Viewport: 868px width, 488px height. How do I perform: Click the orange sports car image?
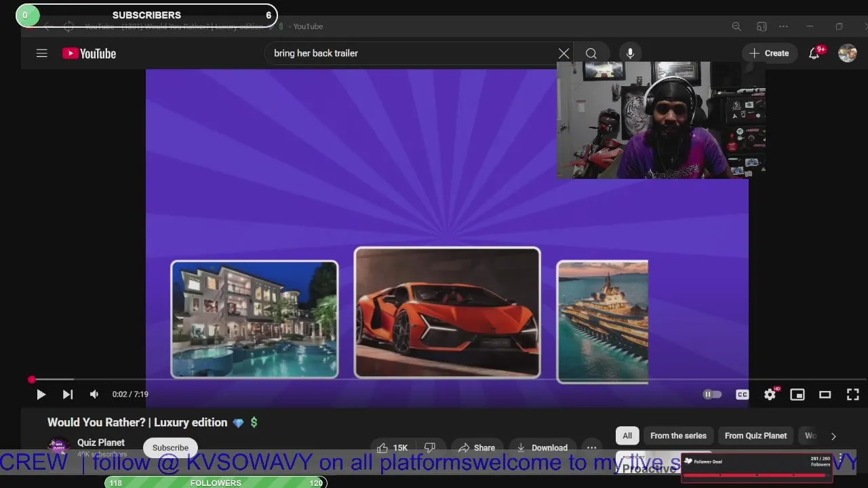coord(448,312)
